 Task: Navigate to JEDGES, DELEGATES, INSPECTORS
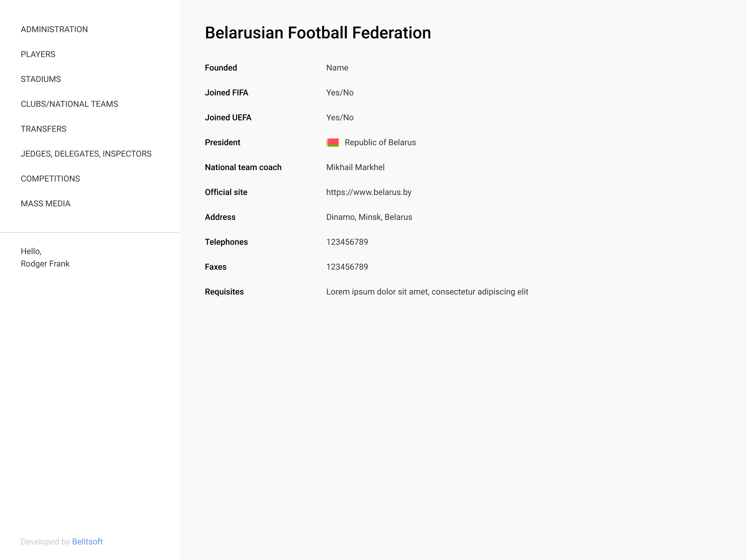(x=86, y=154)
